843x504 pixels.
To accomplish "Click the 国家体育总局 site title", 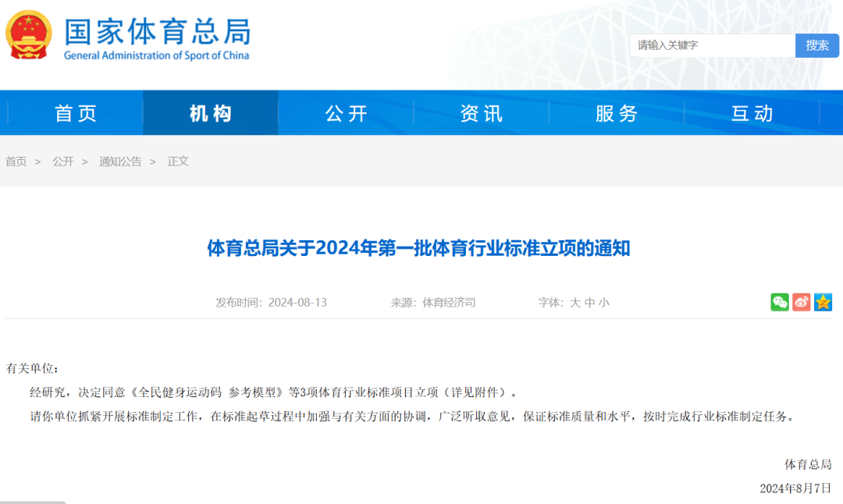I will (157, 33).
